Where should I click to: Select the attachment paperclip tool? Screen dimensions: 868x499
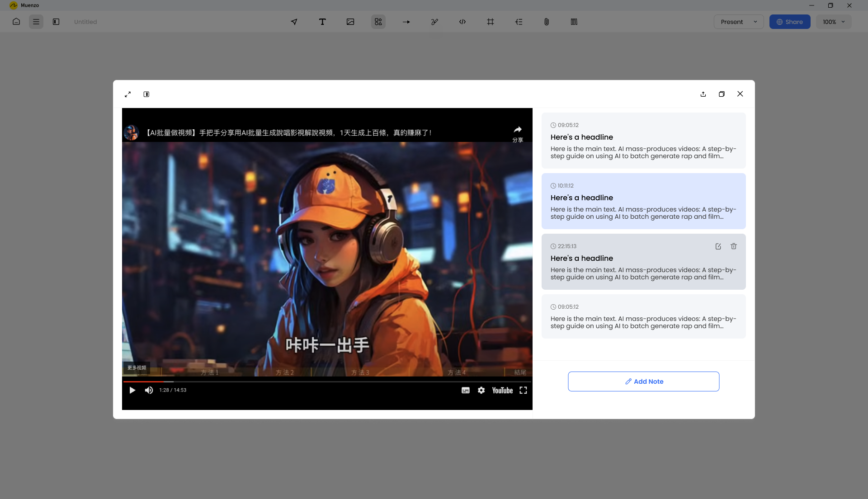547,22
